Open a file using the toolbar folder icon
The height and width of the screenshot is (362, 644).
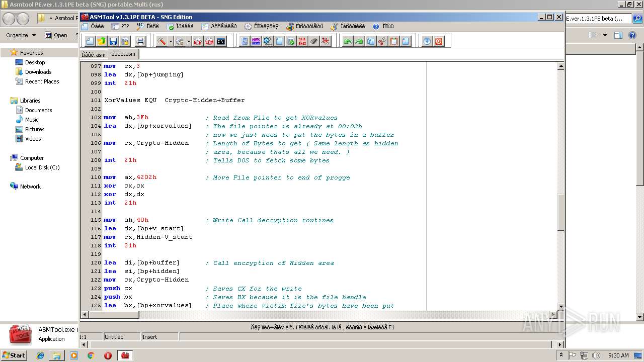click(x=102, y=41)
